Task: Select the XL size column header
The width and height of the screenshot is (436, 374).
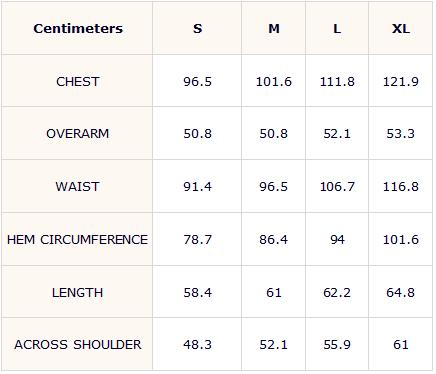Action: coord(400,28)
